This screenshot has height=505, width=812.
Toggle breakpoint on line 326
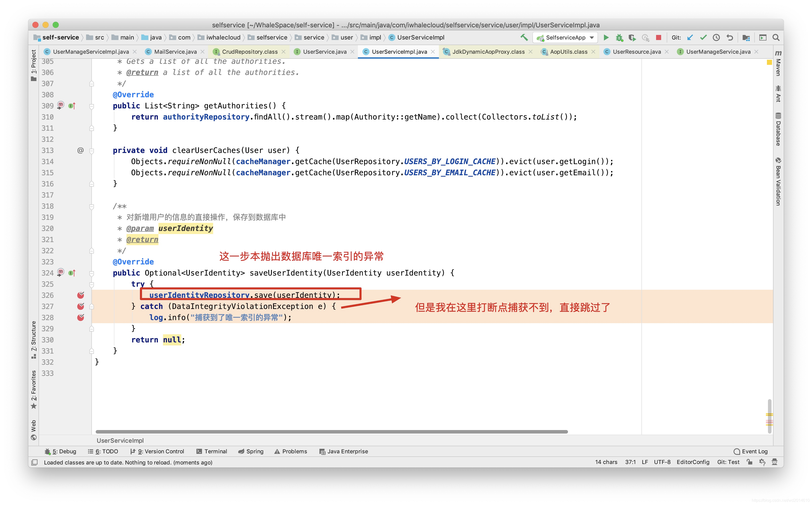coord(80,295)
